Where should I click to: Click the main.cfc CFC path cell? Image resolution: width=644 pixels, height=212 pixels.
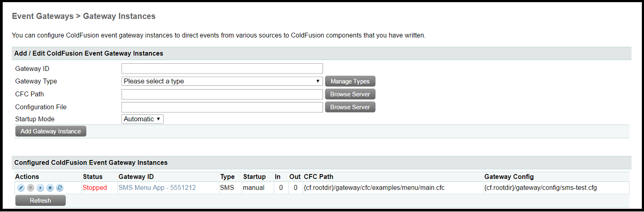374,188
